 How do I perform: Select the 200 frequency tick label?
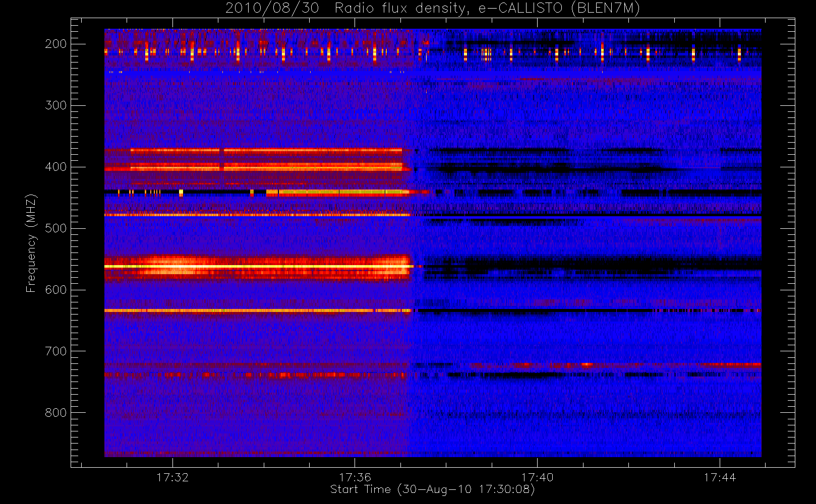(x=56, y=44)
